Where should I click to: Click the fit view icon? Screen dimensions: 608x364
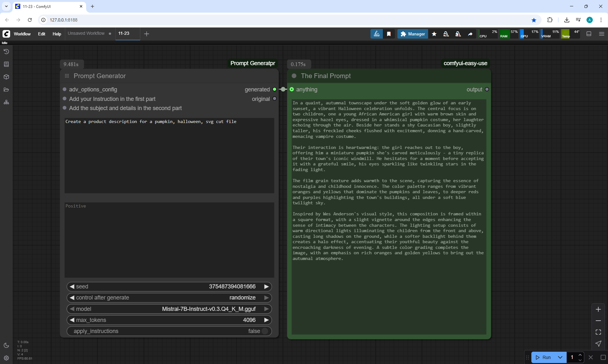click(598, 332)
